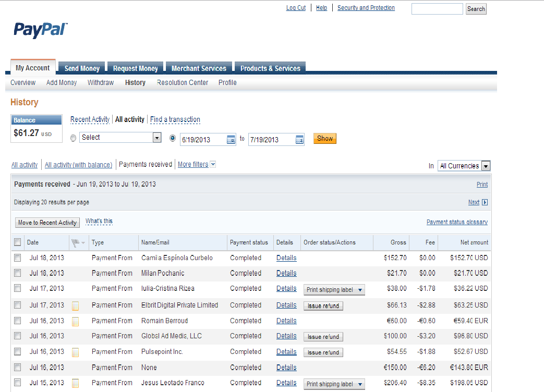This screenshot has width=544, height=392.
Task: Check the Camila Espínola Curbelo payment row
Action: (17, 258)
